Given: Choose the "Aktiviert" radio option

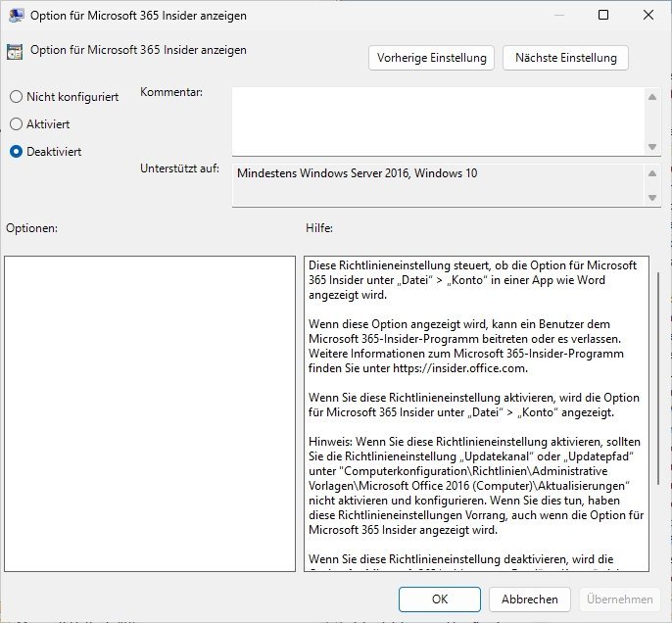Looking at the screenshot, I should tap(16, 124).
